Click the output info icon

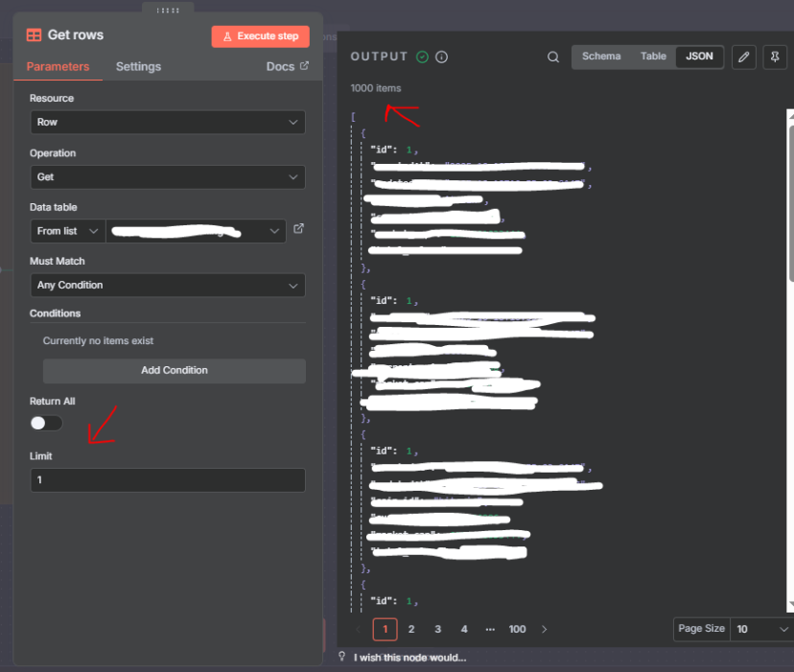coord(441,57)
